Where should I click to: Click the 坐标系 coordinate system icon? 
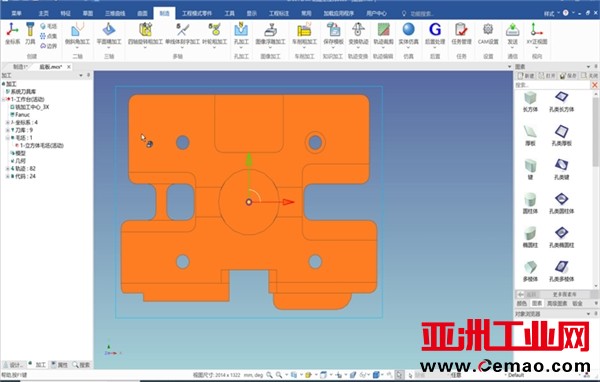point(12,33)
